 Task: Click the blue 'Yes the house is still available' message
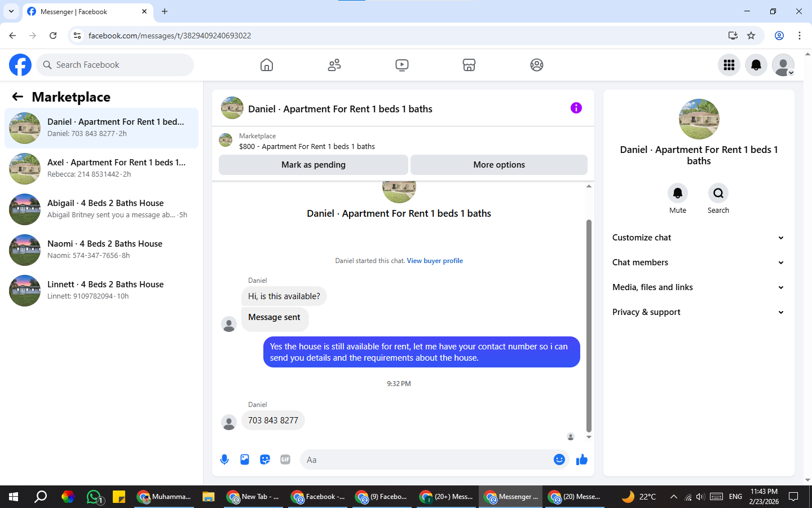(x=422, y=352)
